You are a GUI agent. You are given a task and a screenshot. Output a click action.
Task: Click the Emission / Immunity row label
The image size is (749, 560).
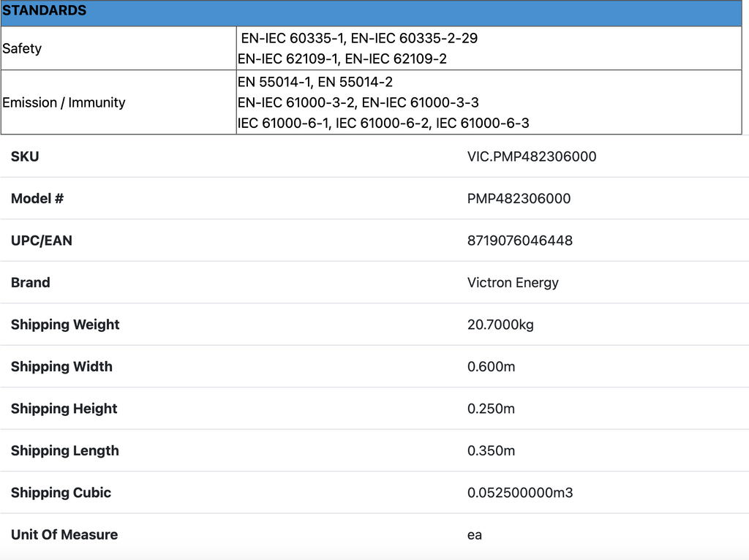(x=64, y=103)
